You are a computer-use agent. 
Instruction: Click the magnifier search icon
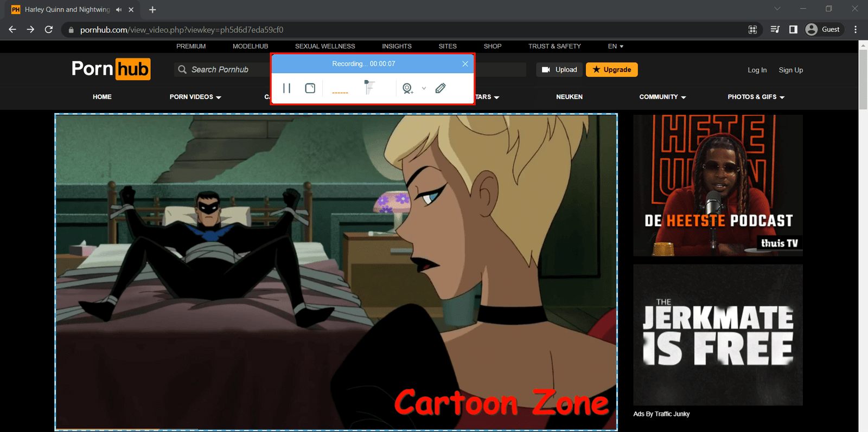coord(182,69)
